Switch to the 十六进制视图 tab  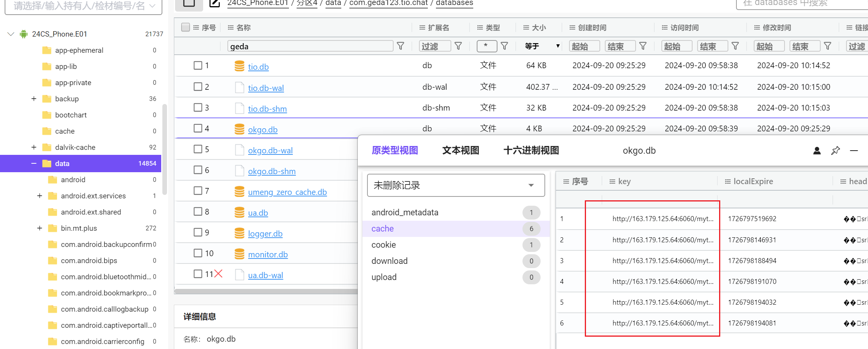(x=531, y=150)
